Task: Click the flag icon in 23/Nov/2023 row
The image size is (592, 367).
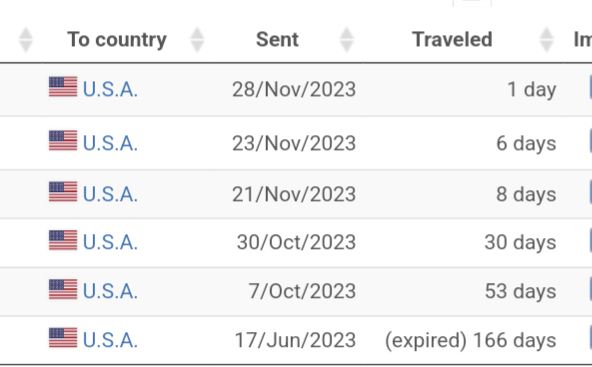Action: (63, 140)
